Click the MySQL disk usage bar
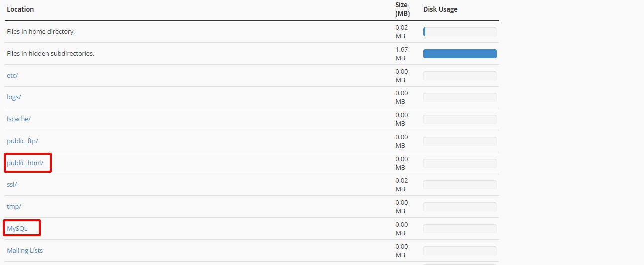 (460, 229)
